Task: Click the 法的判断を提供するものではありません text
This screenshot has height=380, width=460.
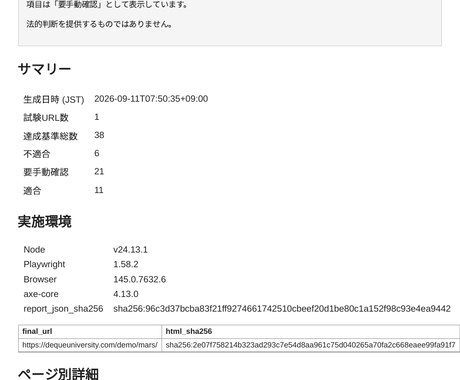Action: pos(99,24)
